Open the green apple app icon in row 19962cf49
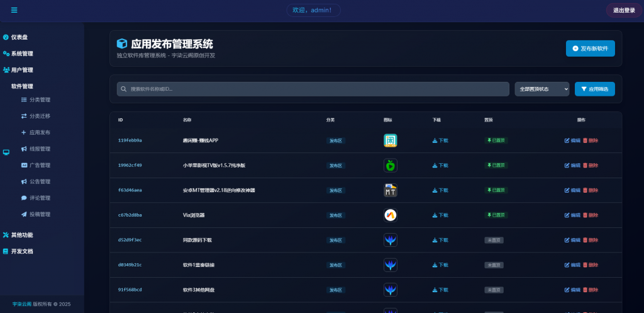The width and height of the screenshot is (644, 313). click(390, 166)
